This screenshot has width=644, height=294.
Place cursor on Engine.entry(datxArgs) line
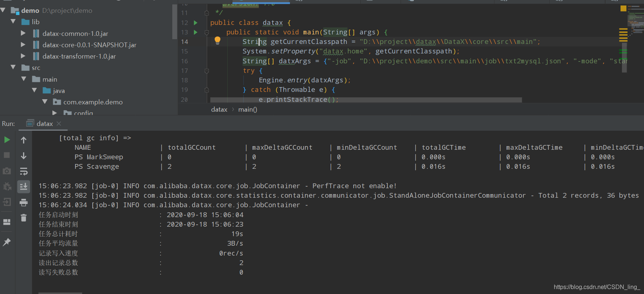(305, 80)
